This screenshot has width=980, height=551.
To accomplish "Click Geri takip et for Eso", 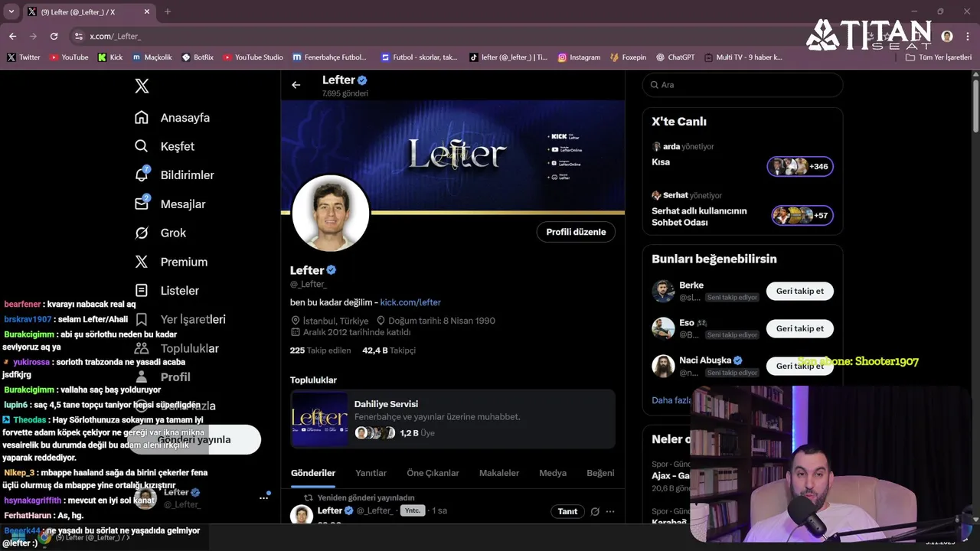I will pyautogui.click(x=800, y=328).
